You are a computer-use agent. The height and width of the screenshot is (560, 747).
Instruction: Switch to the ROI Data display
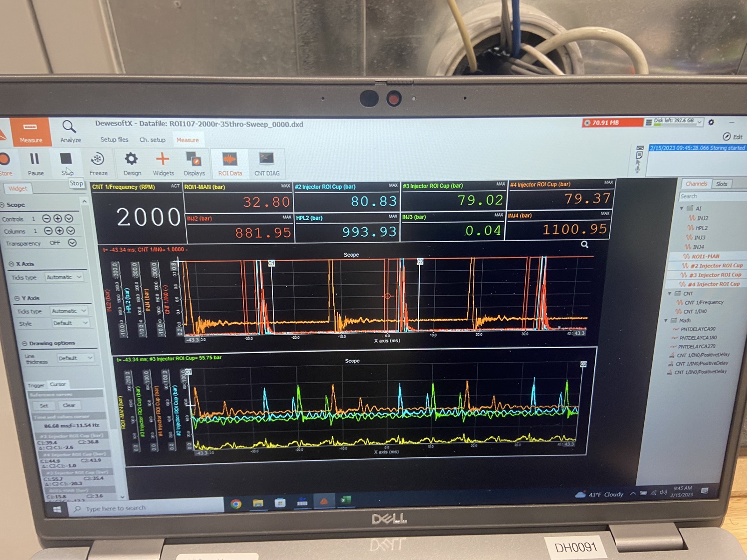[x=230, y=164]
